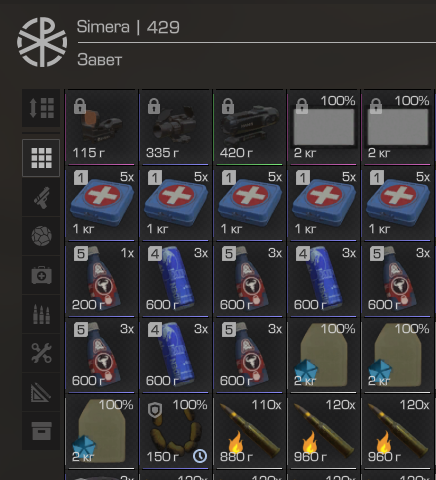The image size is (436, 480).
Task: Select the 420 г green-bordered scope
Action: point(250,127)
